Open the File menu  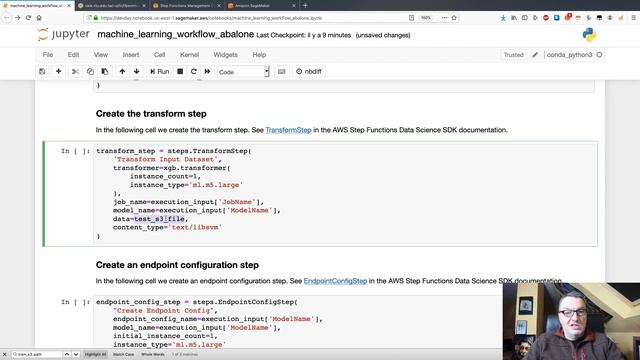pyautogui.click(x=48, y=55)
